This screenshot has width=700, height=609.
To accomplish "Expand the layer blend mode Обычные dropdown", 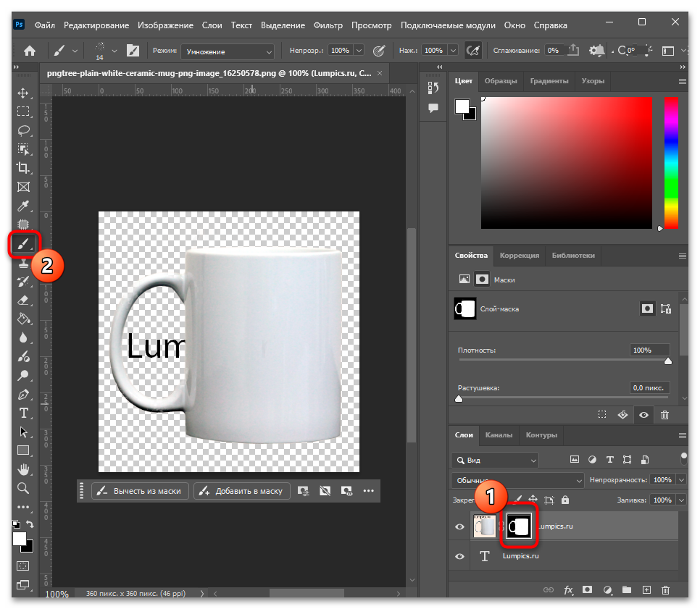I will (x=517, y=480).
